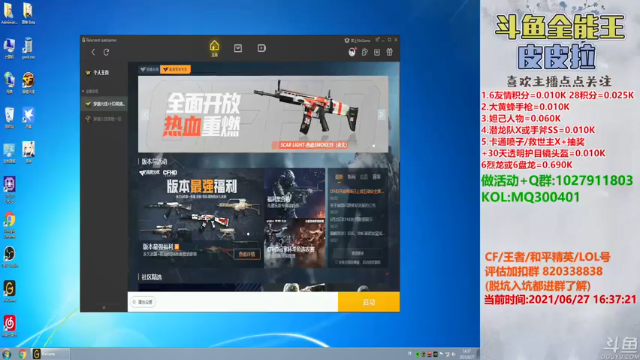Open the OBS Studio desktop shortcut

click(9, 257)
